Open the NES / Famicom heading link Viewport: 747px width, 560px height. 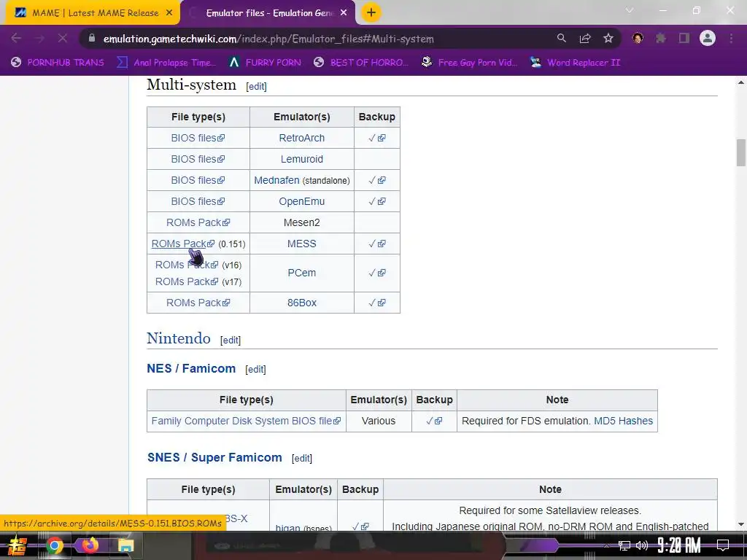(x=191, y=368)
